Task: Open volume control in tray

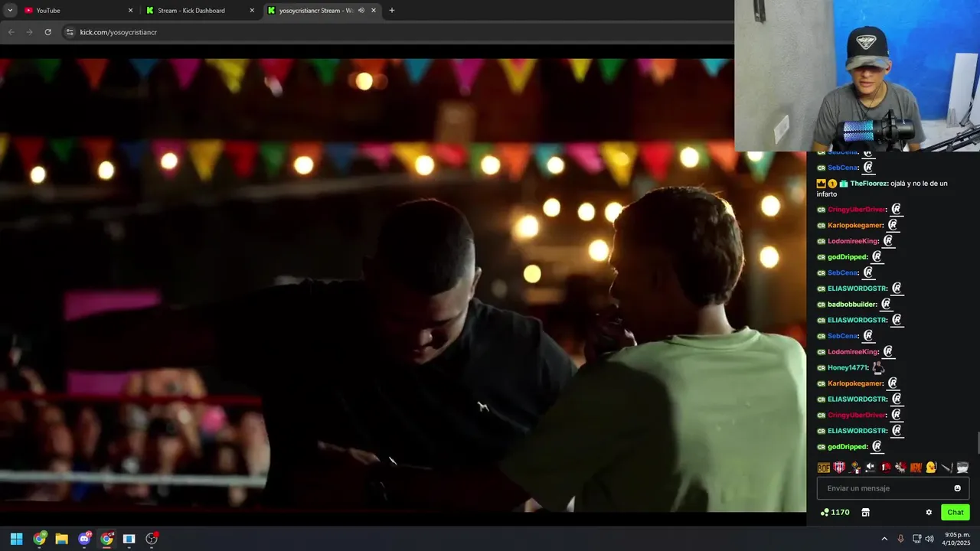Action: tap(929, 539)
